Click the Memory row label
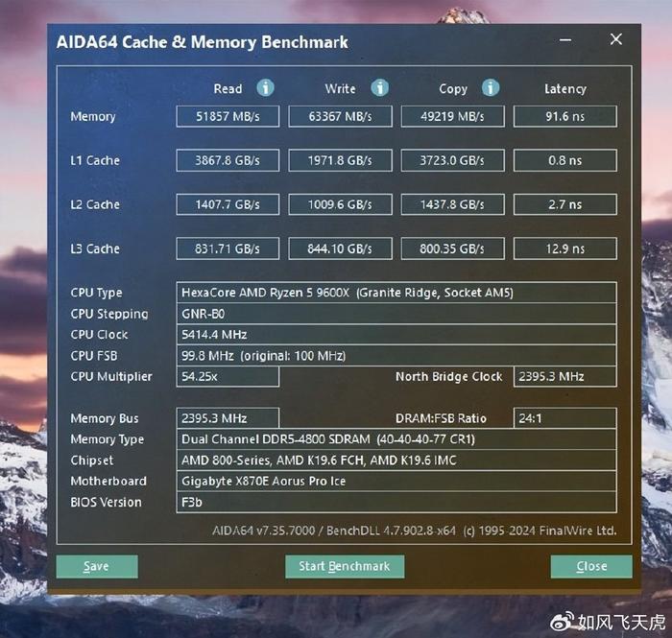672x638 pixels. pos(93,117)
